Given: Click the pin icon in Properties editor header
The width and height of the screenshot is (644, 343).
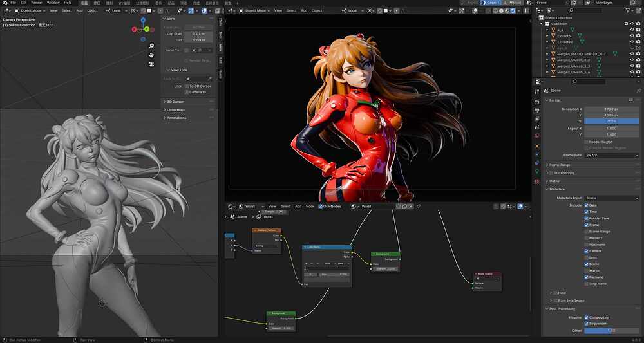Looking at the screenshot, I should (639, 91).
